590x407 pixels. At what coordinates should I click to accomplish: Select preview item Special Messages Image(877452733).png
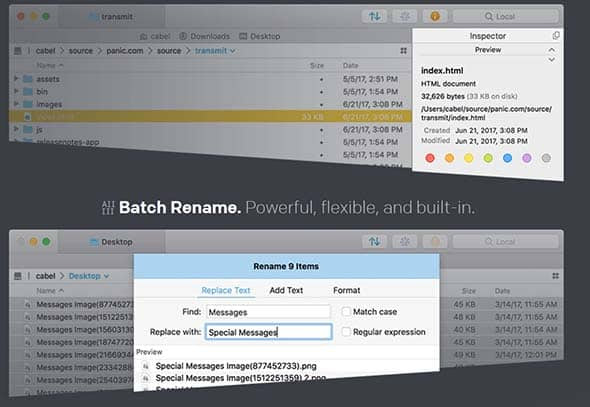click(236, 366)
